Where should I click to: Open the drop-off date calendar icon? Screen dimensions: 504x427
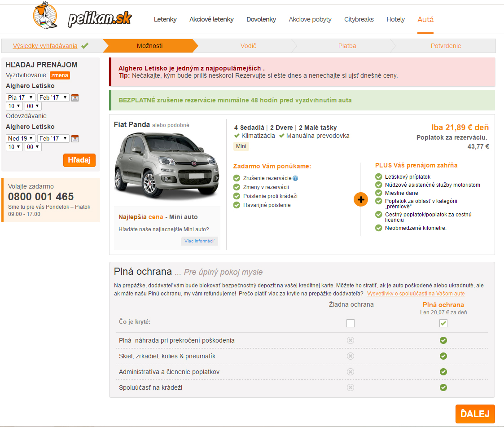click(75, 138)
